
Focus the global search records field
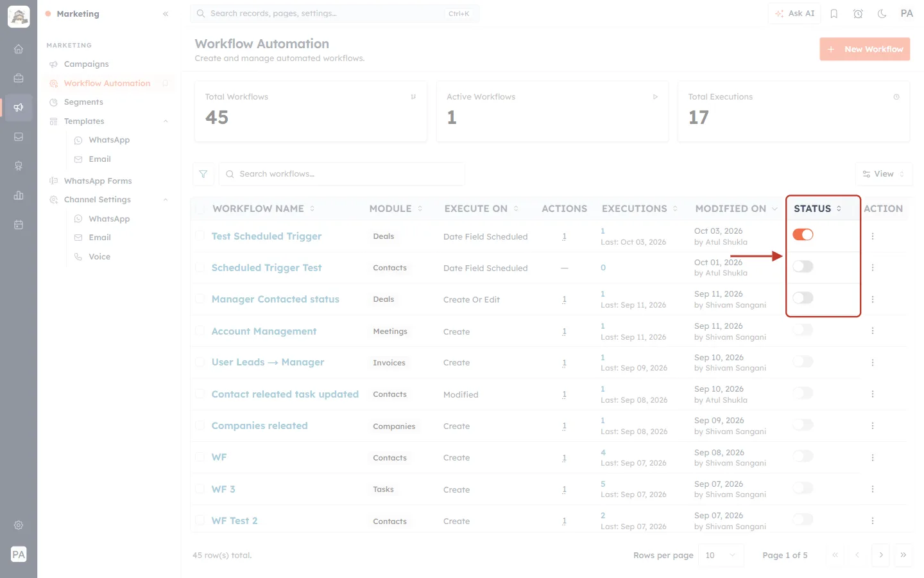click(x=334, y=13)
